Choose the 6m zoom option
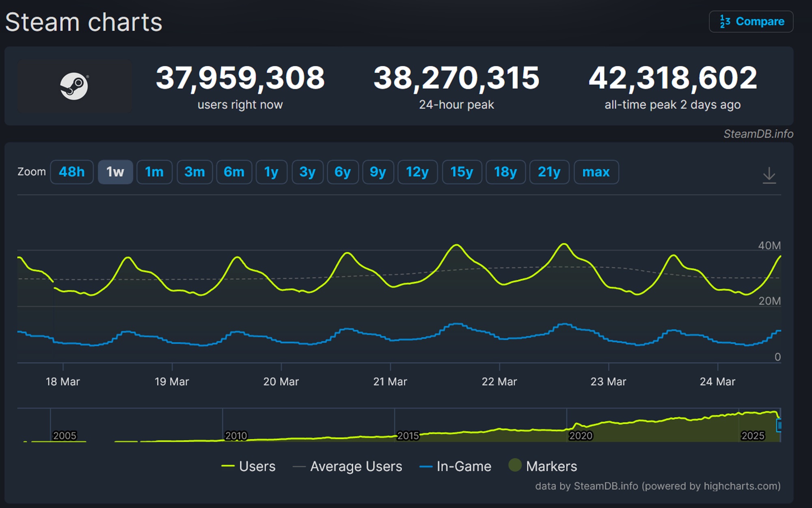This screenshot has height=508, width=812. pyautogui.click(x=234, y=172)
